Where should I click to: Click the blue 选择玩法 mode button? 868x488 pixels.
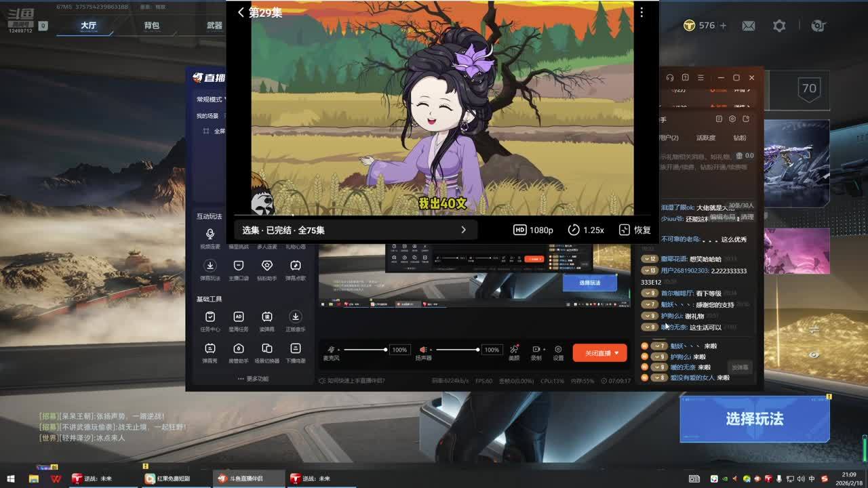coord(755,419)
